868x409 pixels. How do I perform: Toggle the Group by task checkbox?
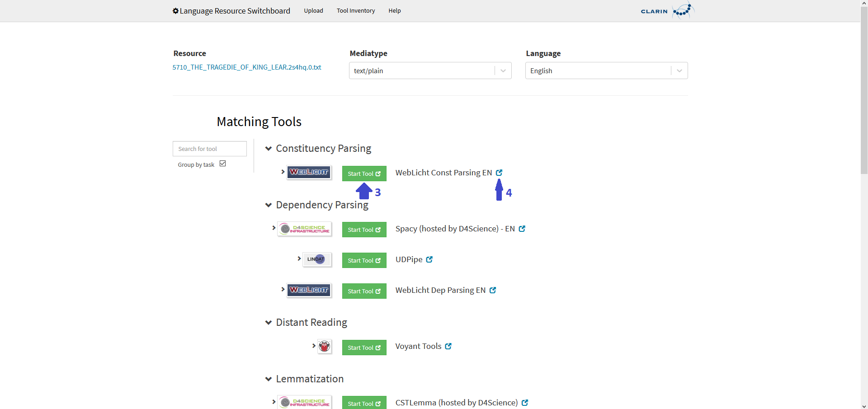click(222, 163)
